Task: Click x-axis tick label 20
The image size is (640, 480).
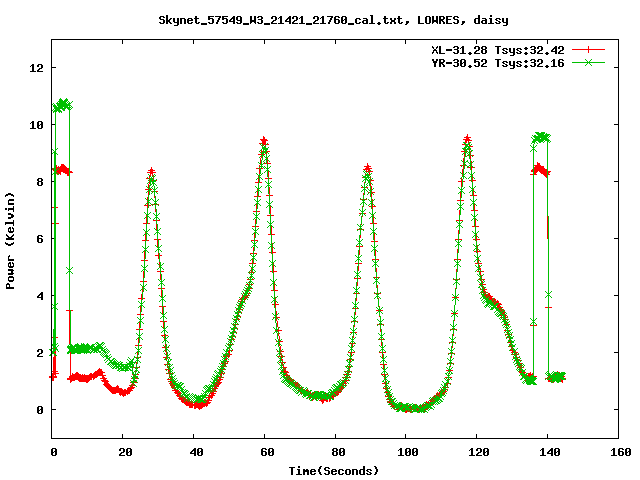Action: tap(125, 452)
